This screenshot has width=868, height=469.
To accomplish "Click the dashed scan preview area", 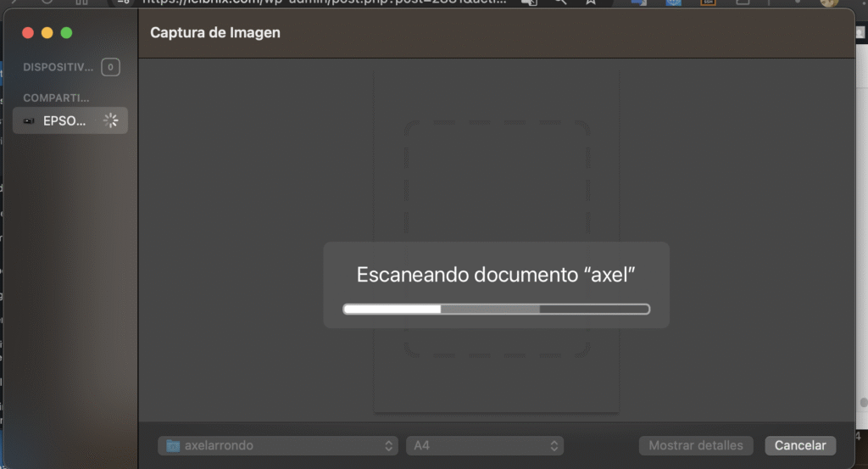I will pos(497,187).
